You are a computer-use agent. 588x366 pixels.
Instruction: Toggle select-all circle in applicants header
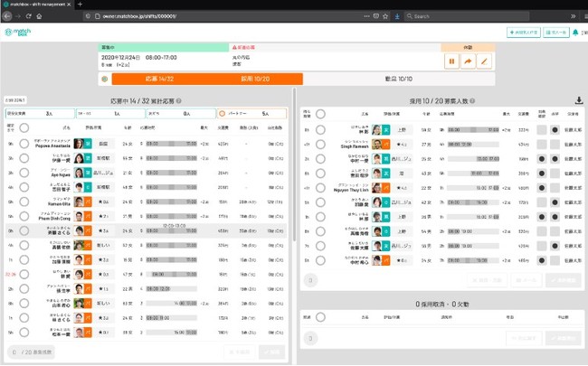(x=24, y=128)
